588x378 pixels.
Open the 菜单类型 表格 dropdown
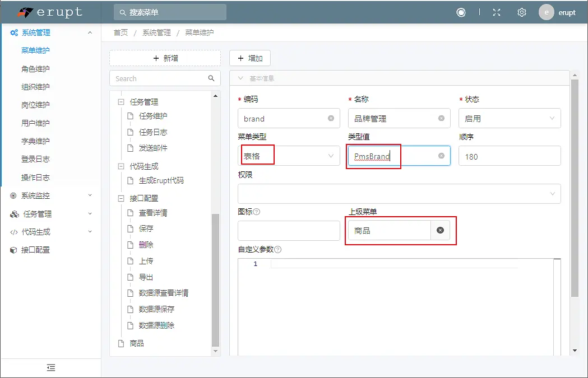[x=289, y=156]
